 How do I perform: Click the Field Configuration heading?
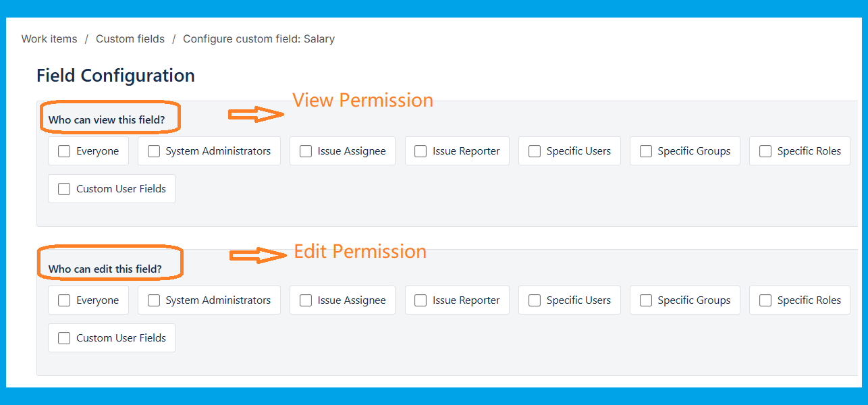point(115,76)
